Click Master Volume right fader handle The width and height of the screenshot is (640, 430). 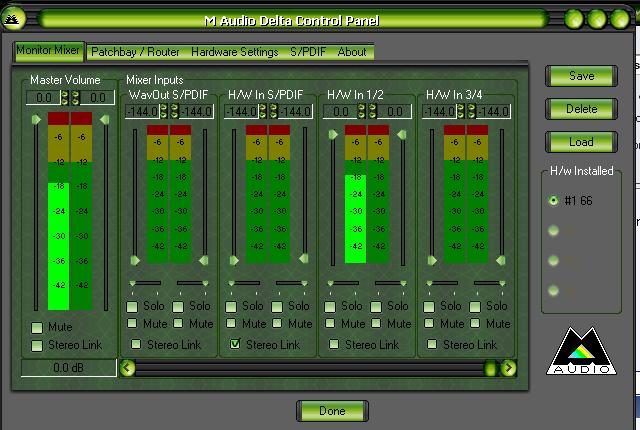click(105, 120)
